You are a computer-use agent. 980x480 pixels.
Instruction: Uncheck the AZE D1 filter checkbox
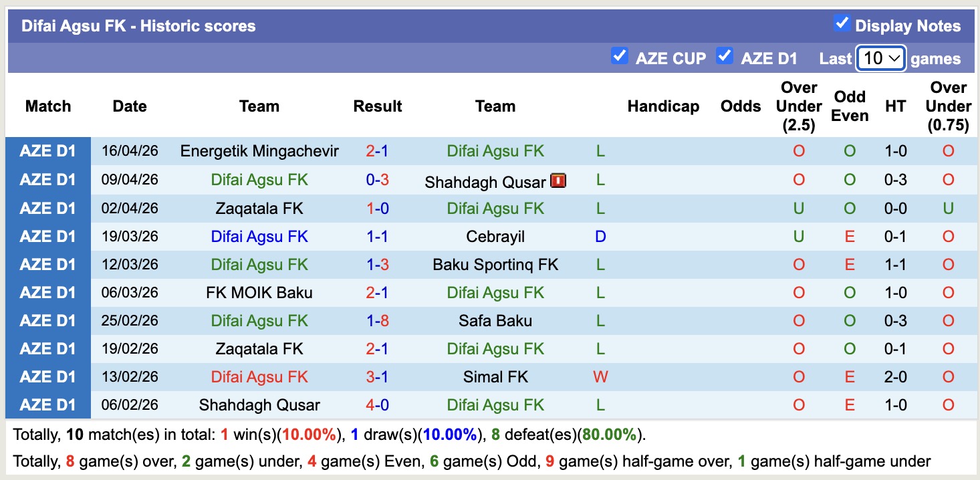tap(724, 56)
